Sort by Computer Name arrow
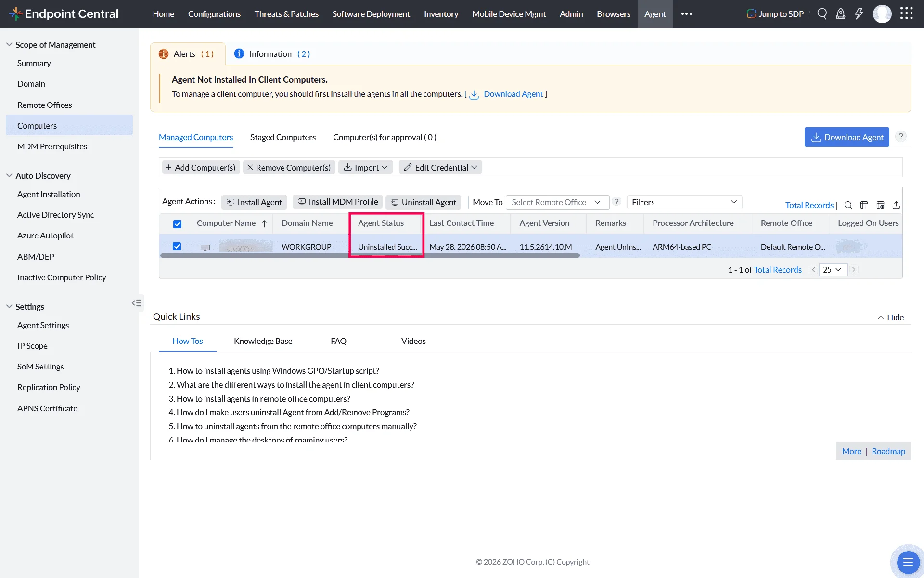Viewport: 924px width, 578px height. tap(264, 223)
